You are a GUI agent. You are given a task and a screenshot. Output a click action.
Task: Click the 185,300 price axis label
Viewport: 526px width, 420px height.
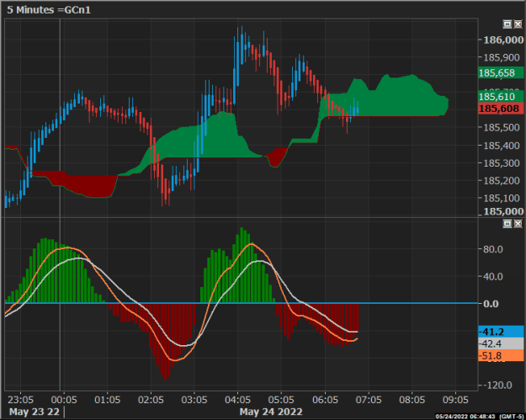[x=502, y=163]
